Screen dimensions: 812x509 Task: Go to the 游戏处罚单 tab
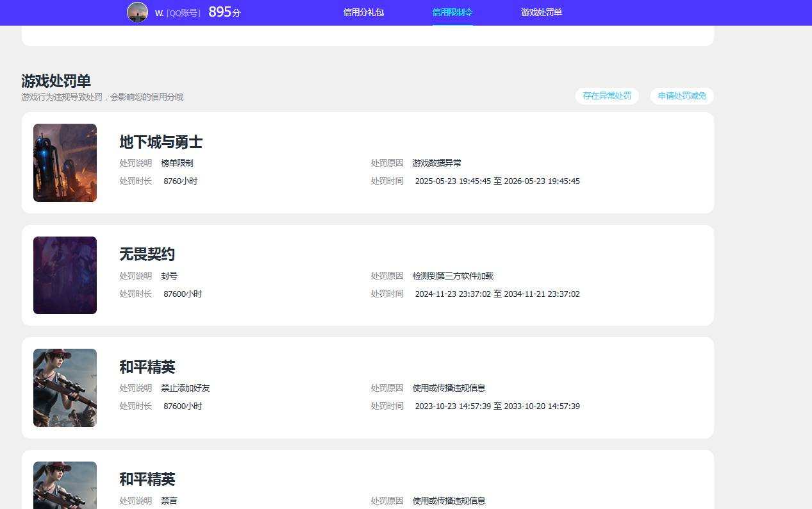coord(542,12)
